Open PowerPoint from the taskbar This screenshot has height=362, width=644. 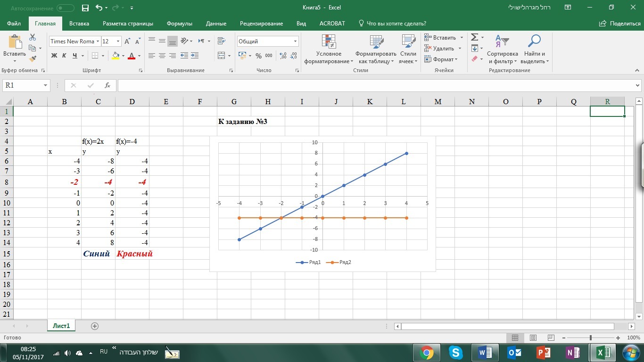[544, 352]
